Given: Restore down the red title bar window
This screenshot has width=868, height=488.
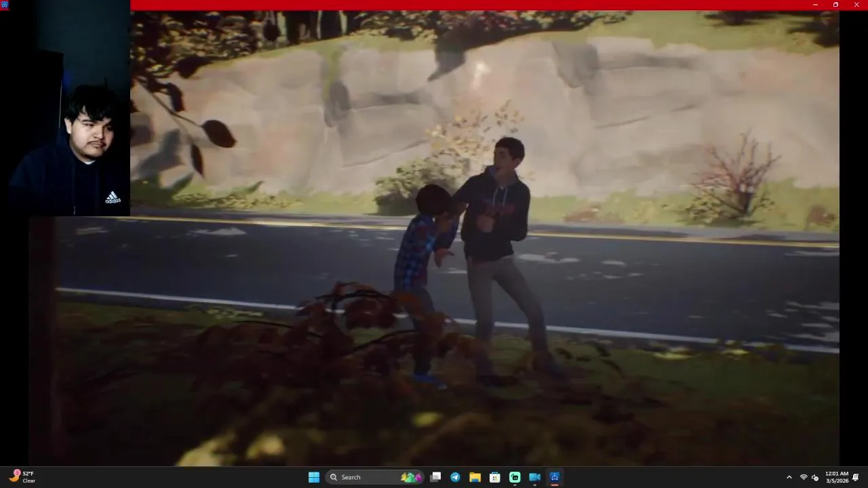Looking at the screenshot, I should point(835,5).
